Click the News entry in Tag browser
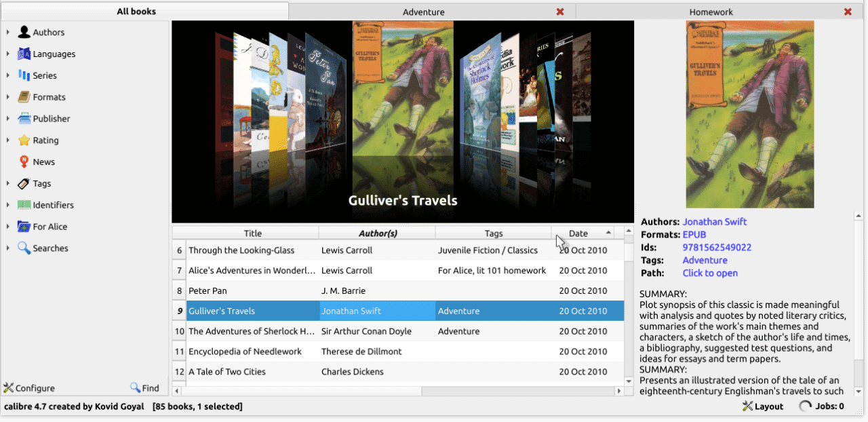Screen dimensions: 868x422 [x=44, y=161]
